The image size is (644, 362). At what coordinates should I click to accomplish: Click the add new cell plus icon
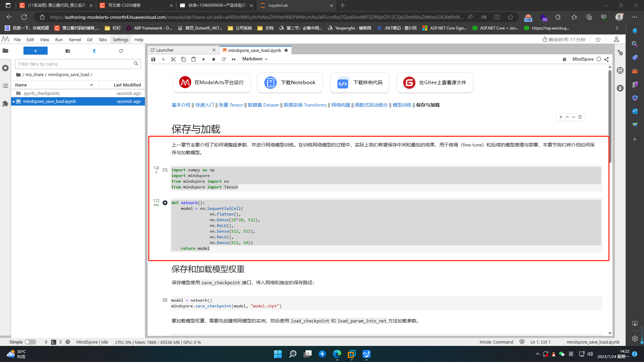coord(163,59)
